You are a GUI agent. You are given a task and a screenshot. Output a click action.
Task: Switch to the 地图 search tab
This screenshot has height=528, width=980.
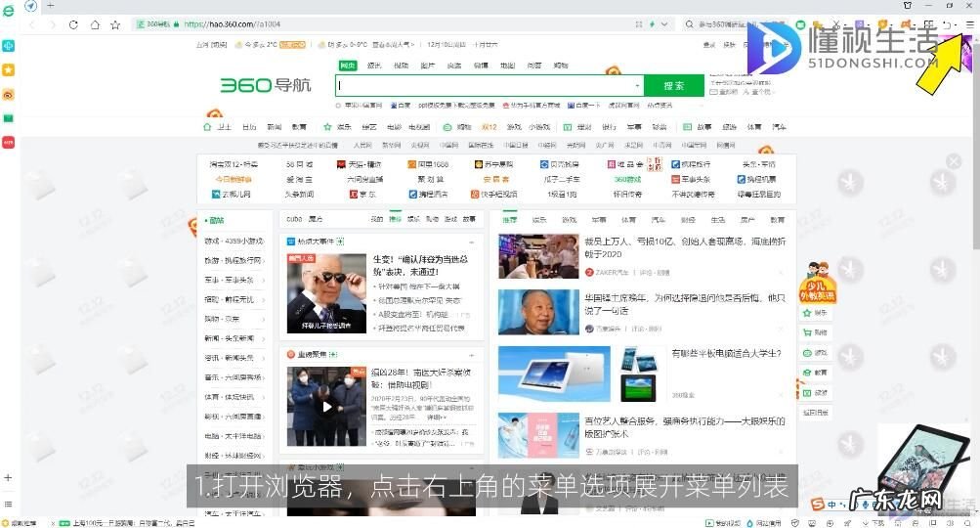(507, 66)
